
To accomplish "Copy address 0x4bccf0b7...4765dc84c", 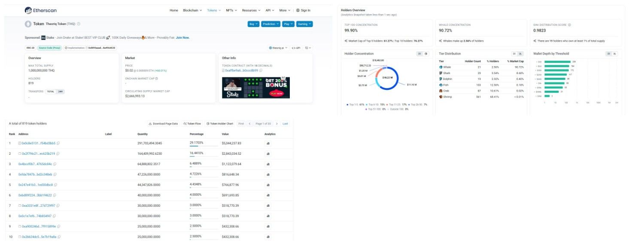I will [x=55, y=164].
